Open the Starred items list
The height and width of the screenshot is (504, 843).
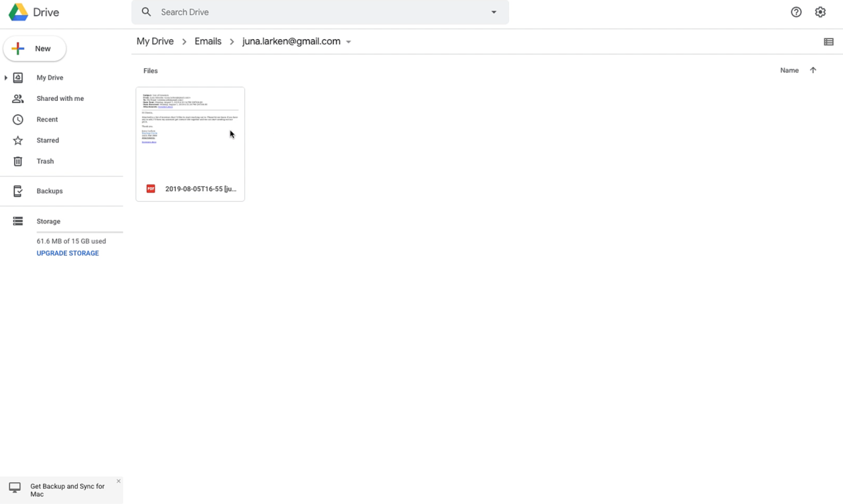click(x=47, y=140)
